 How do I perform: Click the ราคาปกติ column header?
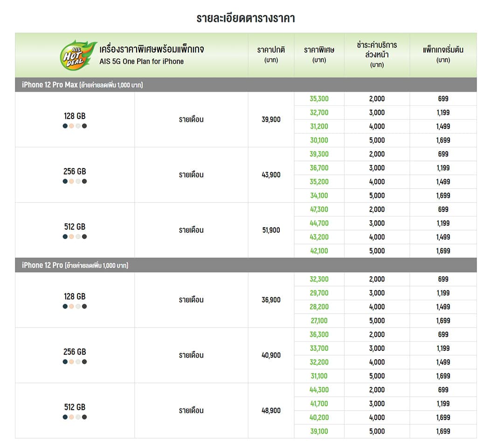(x=271, y=55)
